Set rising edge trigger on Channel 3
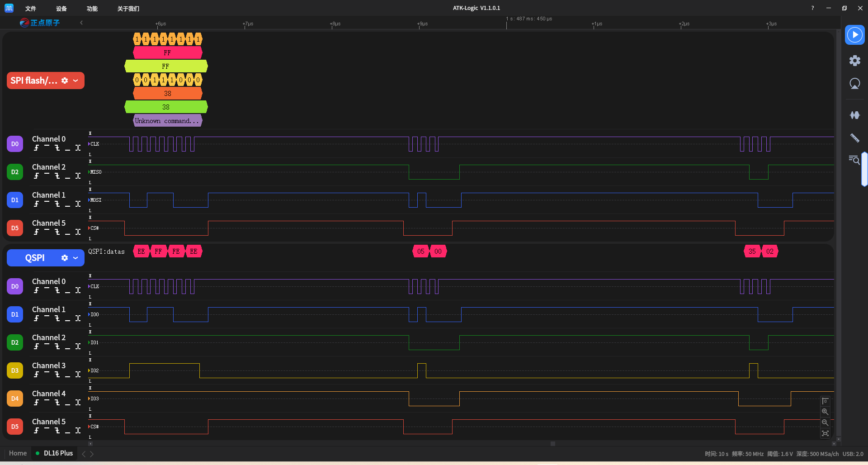 tap(36, 375)
